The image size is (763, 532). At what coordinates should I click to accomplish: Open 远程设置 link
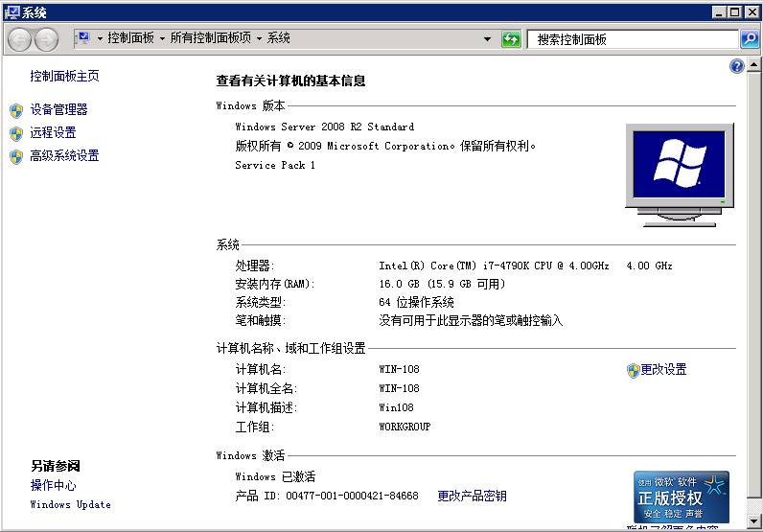coord(53,132)
